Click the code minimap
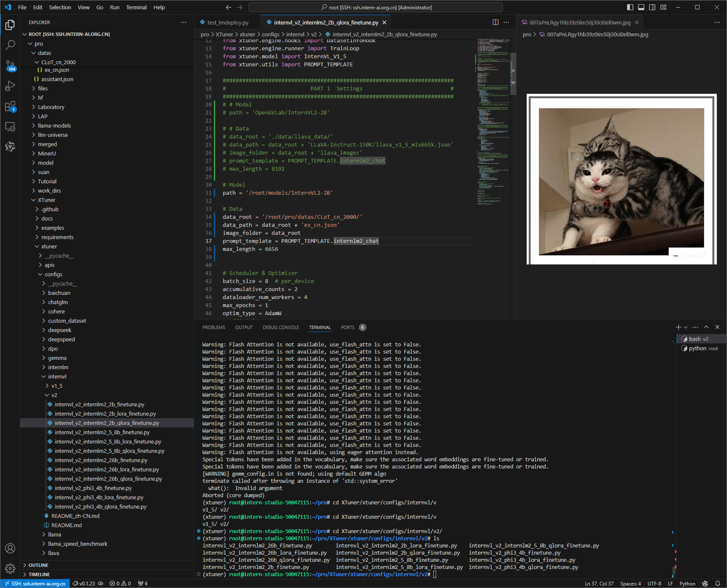Viewport: 727px width, 588px height. [x=493, y=122]
